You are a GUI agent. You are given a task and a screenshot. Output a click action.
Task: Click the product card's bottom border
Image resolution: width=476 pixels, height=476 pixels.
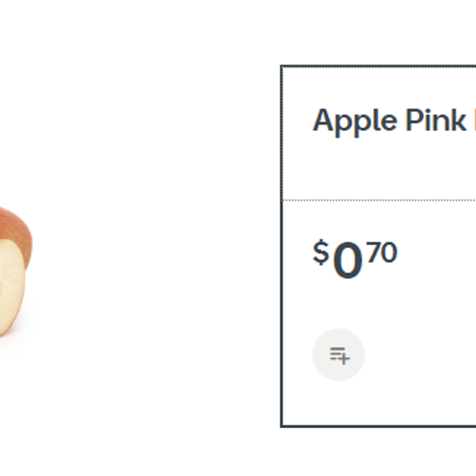click(x=378, y=426)
